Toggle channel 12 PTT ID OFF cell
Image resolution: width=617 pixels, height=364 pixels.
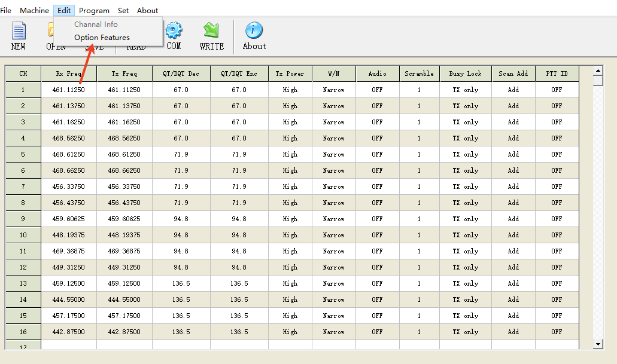(x=557, y=267)
